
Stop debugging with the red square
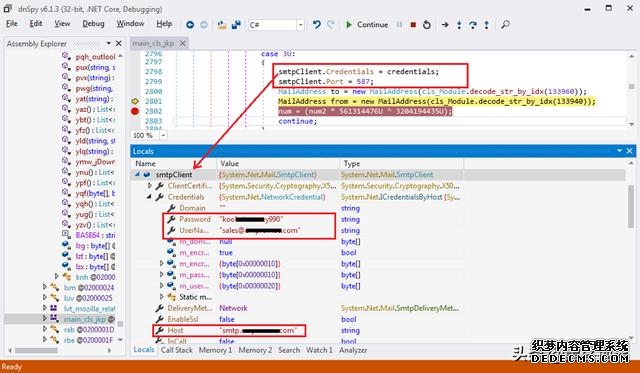(413, 24)
